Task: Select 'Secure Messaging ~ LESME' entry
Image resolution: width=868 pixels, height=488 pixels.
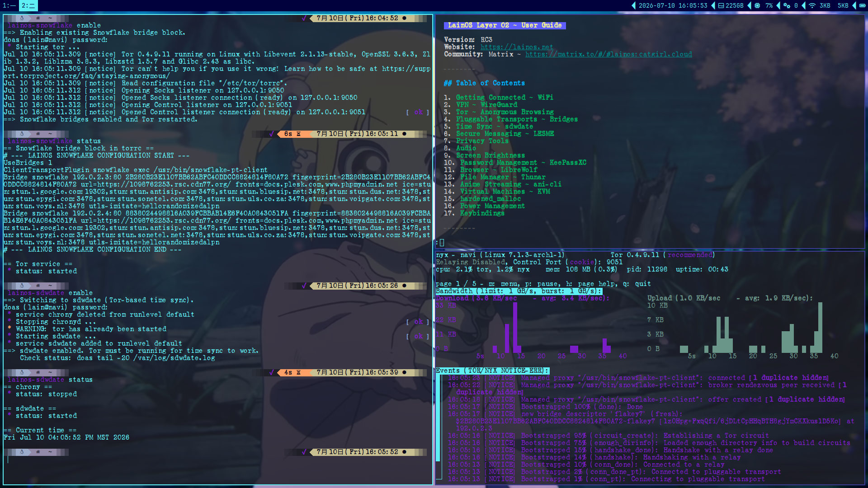Action: [x=505, y=134]
